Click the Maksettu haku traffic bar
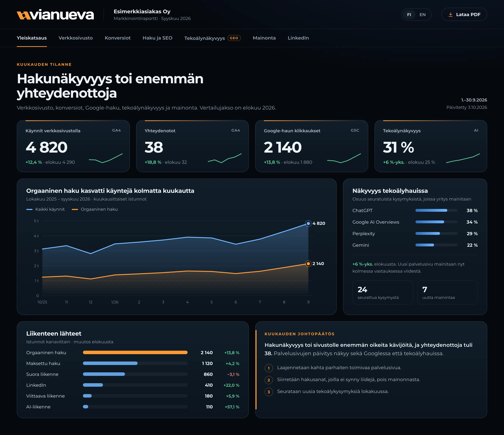The height and width of the screenshot is (435, 504). [135, 363]
